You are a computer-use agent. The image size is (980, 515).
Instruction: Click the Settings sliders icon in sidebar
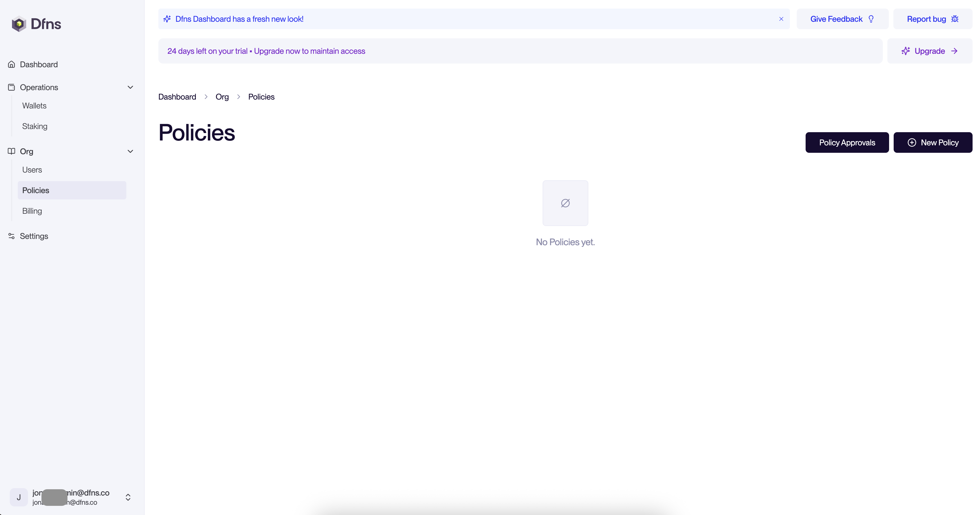[11, 236]
